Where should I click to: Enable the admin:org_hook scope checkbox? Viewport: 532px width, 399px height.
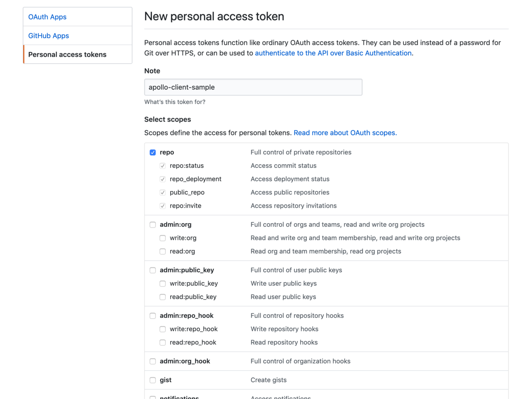click(x=153, y=361)
